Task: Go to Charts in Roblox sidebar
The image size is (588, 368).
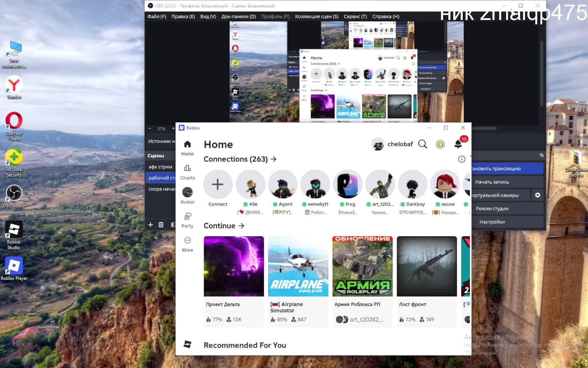Action: [x=187, y=172]
